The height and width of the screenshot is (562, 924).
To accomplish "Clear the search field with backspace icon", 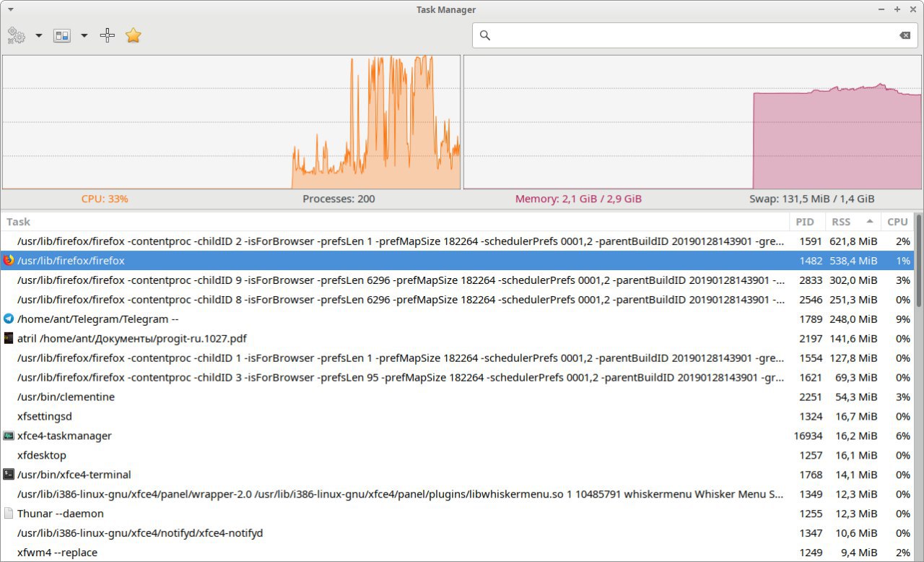I will (905, 35).
